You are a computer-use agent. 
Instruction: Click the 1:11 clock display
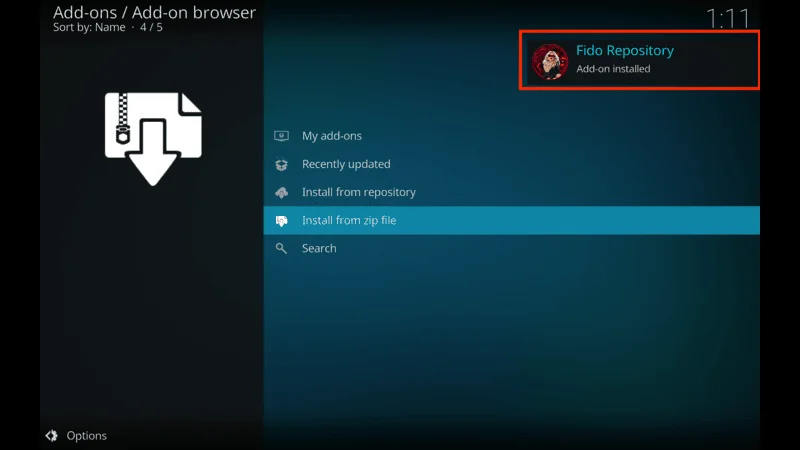click(x=728, y=19)
